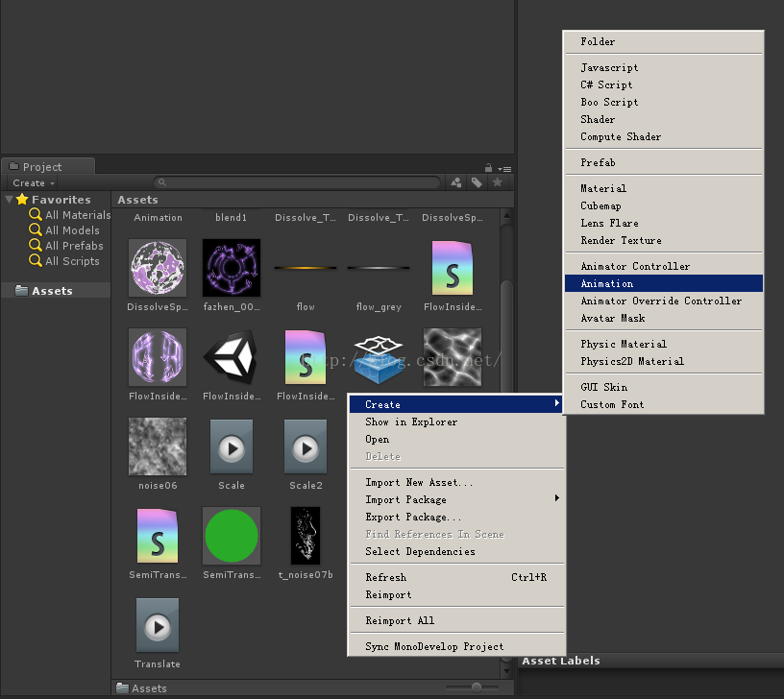This screenshot has width=784, height=699.
Task: Select All Prefabs favorite search
Action: tap(66, 246)
